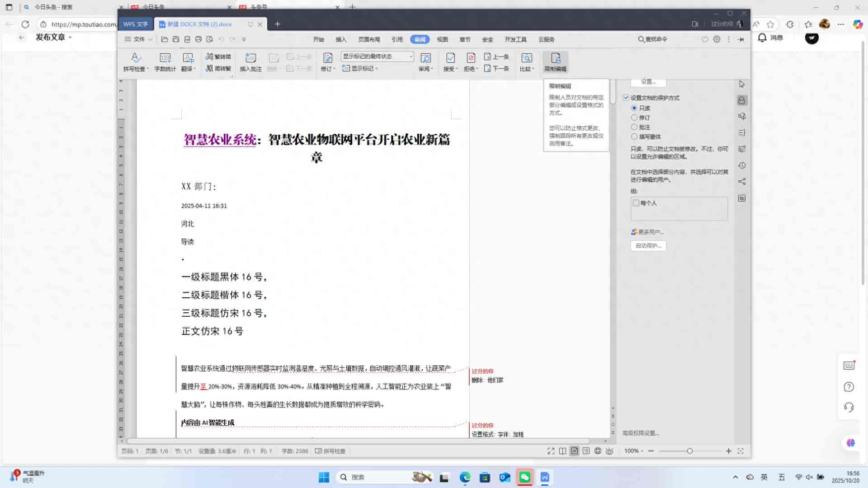Click the WPS 文字 home tab
Screen dimensions: 868x488
tap(136, 24)
